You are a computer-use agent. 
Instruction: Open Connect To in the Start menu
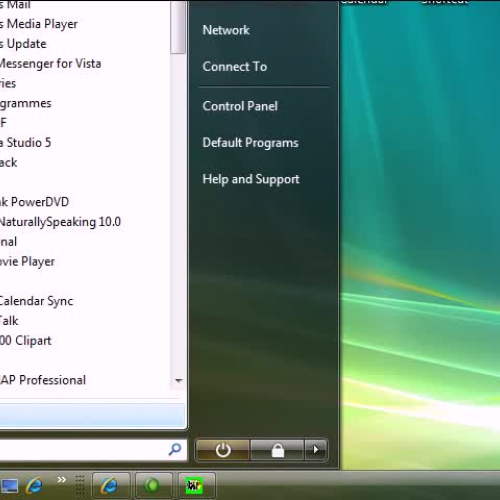coord(235,66)
